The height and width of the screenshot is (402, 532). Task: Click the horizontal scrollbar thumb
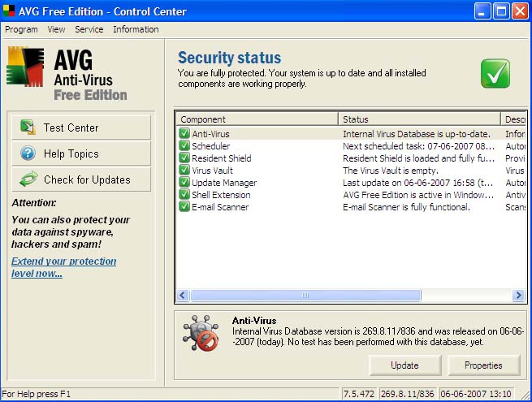pos(305,295)
